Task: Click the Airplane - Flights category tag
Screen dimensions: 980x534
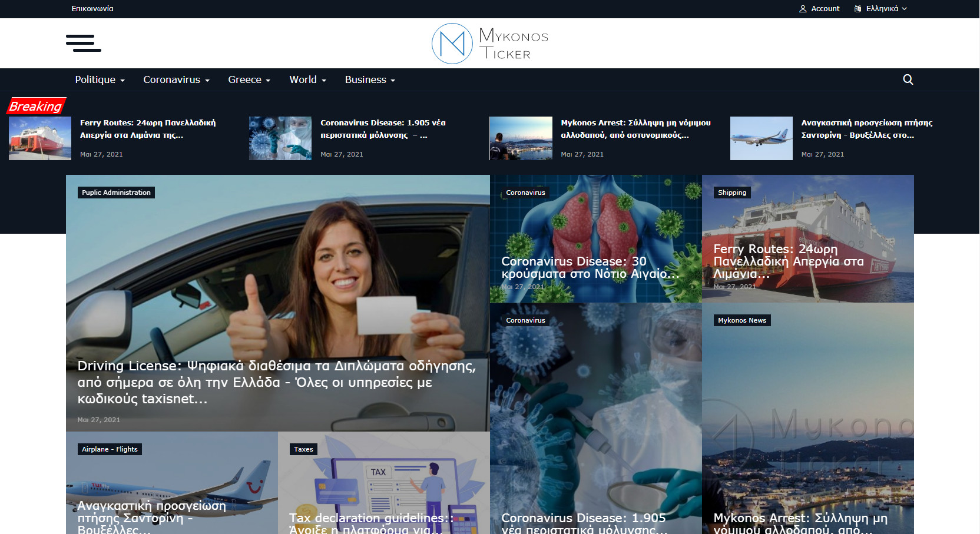Action: click(110, 449)
